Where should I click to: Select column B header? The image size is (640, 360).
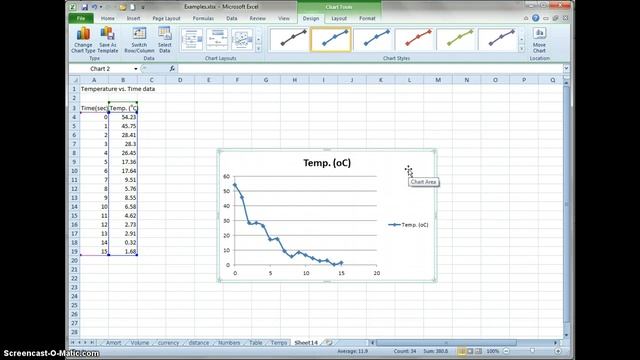click(x=123, y=80)
